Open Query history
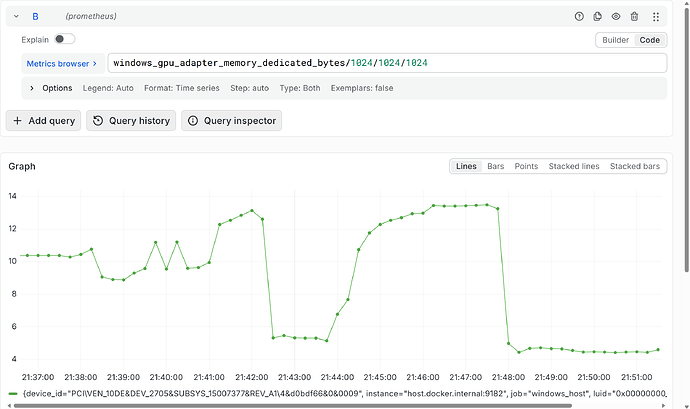This screenshot has height=409, width=690. pyautogui.click(x=131, y=121)
